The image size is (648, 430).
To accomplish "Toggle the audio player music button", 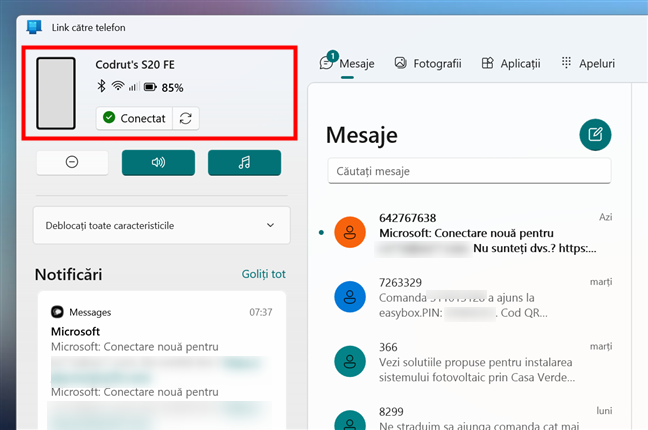I will (x=244, y=162).
